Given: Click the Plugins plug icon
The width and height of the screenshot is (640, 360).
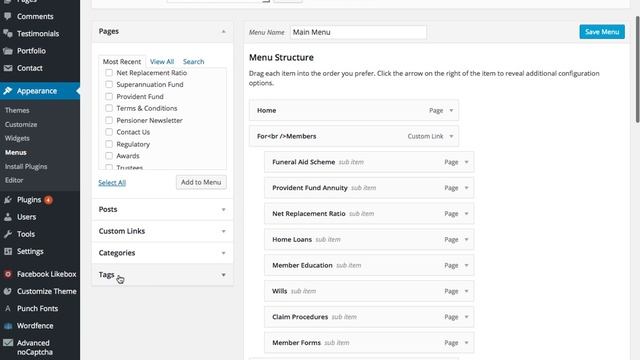Looking at the screenshot, I should pos(8,200).
